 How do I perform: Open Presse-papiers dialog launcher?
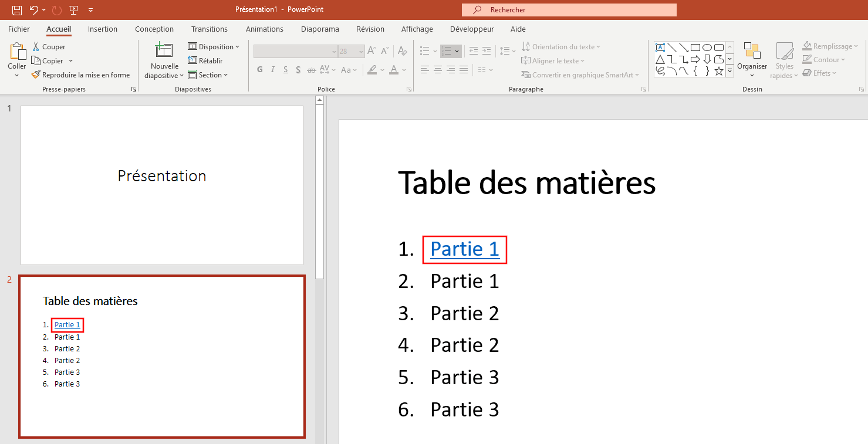tap(134, 89)
